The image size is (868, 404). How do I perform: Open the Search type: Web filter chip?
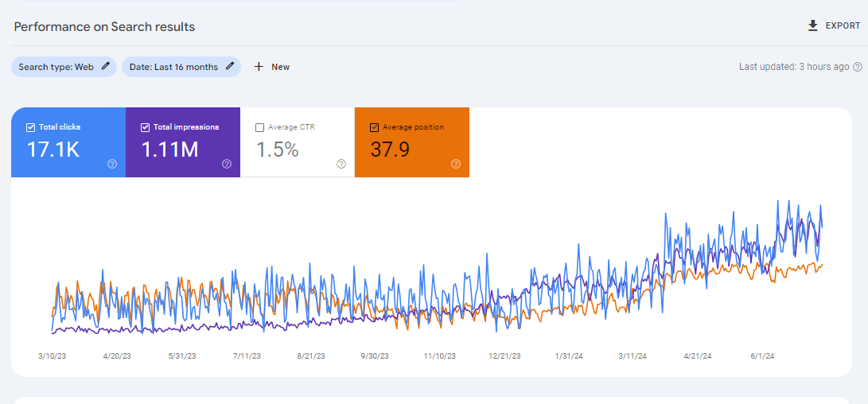(64, 67)
